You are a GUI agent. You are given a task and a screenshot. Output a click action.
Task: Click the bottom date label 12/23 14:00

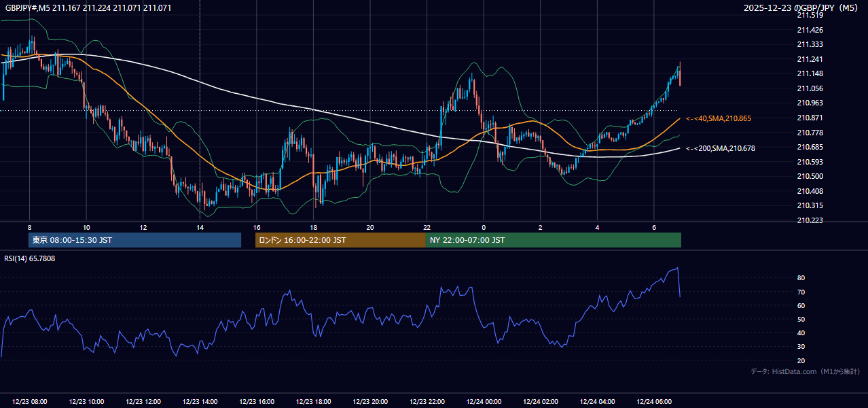[x=200, y=402]
